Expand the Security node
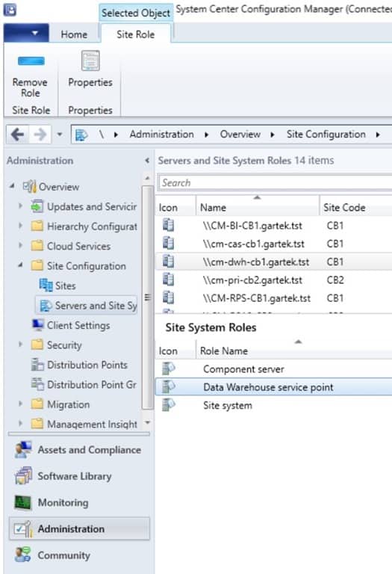This screenshot has width=392, height=574. [20, 345]
